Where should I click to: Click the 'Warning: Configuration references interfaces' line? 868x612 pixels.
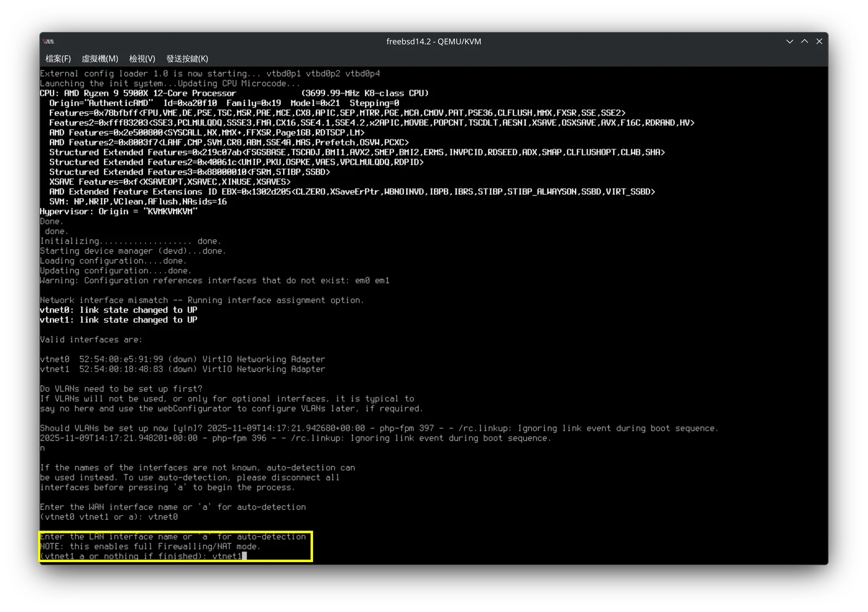(215, 280)
